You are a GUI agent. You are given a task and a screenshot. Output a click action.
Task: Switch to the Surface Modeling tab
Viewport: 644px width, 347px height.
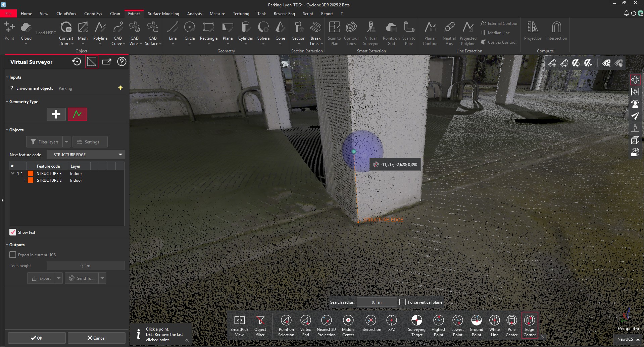pyautogui.click(x=163, y=13)
